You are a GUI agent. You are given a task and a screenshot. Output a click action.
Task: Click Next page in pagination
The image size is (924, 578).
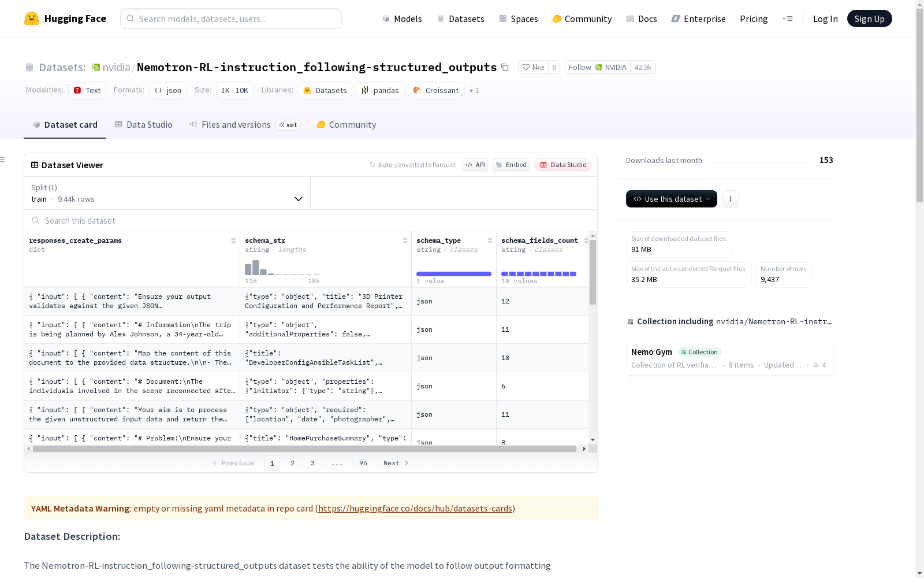396,463
